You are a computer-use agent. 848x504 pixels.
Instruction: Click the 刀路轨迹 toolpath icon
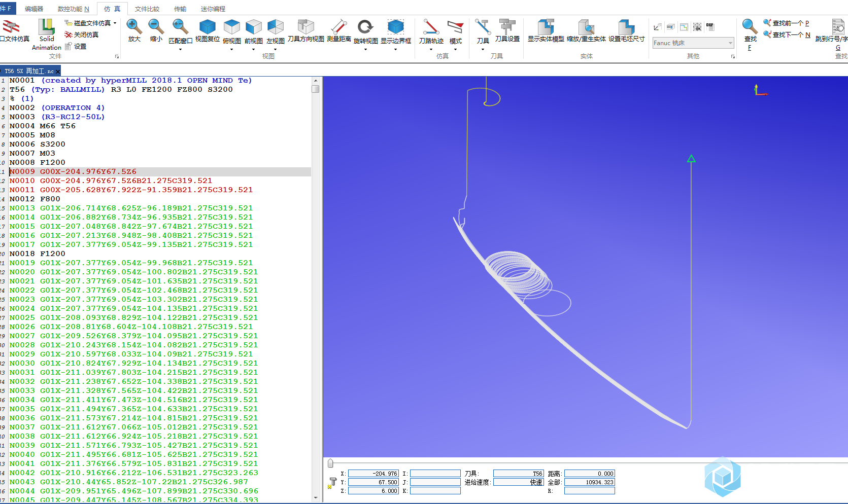[x=431, y=26]
